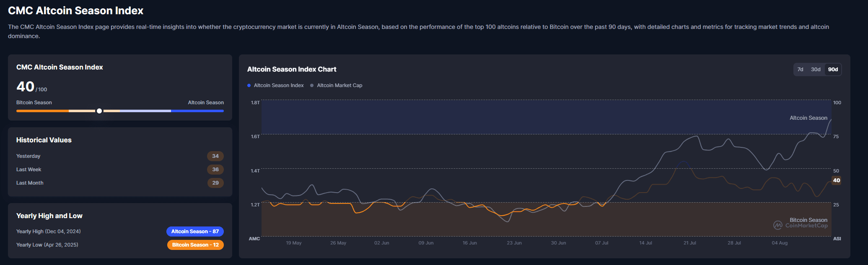This screenshot has height=265, width=868.
Task: Click the Altcoin Season - 87 badge
Action: 195,232
